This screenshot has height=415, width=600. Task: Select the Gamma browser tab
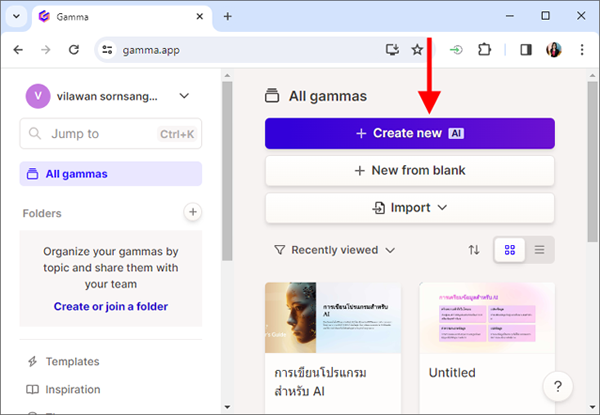click(x=122, y=17)
